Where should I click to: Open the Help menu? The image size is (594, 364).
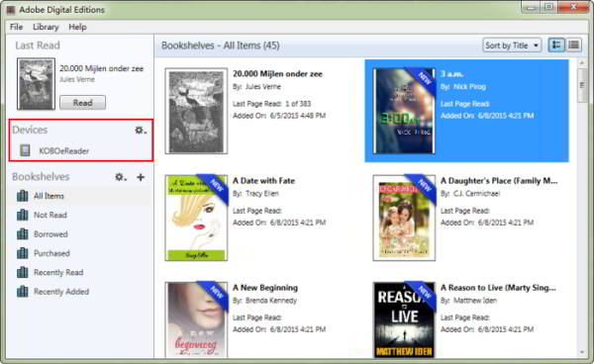click(77, 27)
